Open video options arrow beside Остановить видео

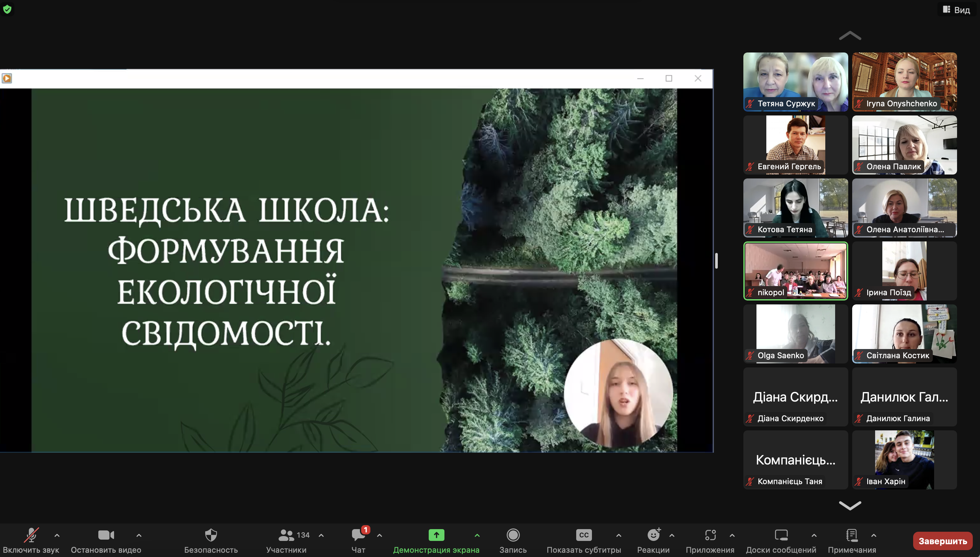point(139,535)
